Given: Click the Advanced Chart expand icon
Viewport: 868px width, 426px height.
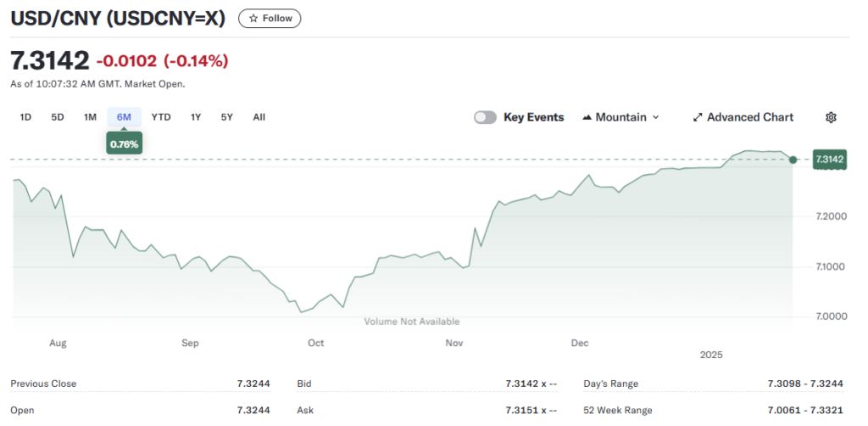Looking at the screenshot, I should [698, 117].
